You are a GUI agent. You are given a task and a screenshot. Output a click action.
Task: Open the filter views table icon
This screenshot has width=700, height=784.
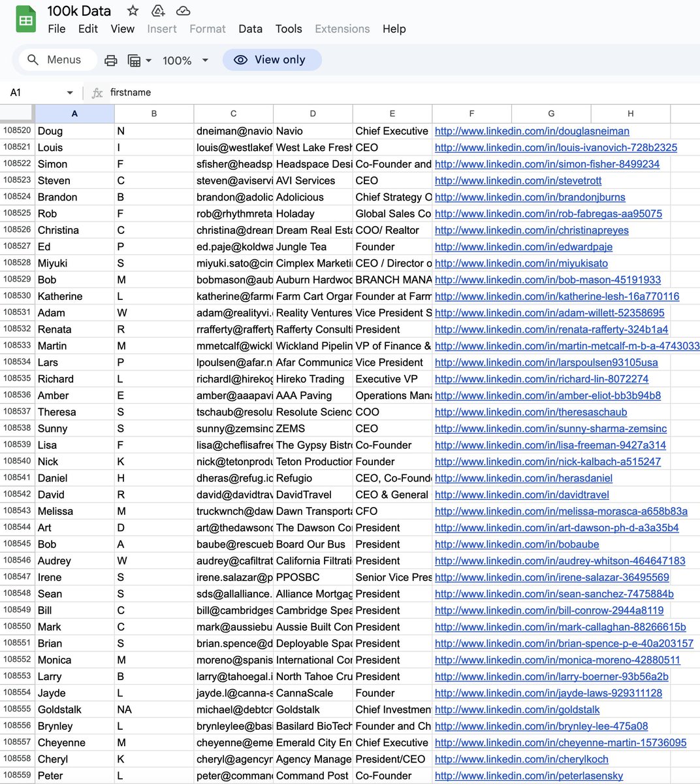tap(134, 60)
